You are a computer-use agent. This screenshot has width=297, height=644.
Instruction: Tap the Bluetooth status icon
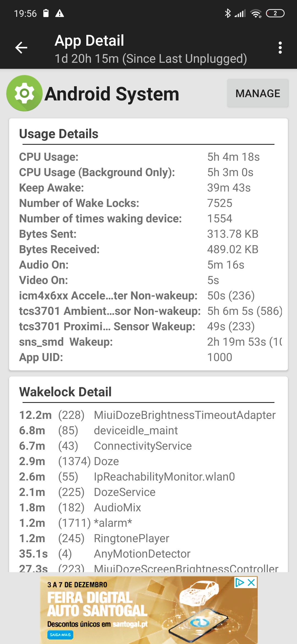click(x=228, y=13)
